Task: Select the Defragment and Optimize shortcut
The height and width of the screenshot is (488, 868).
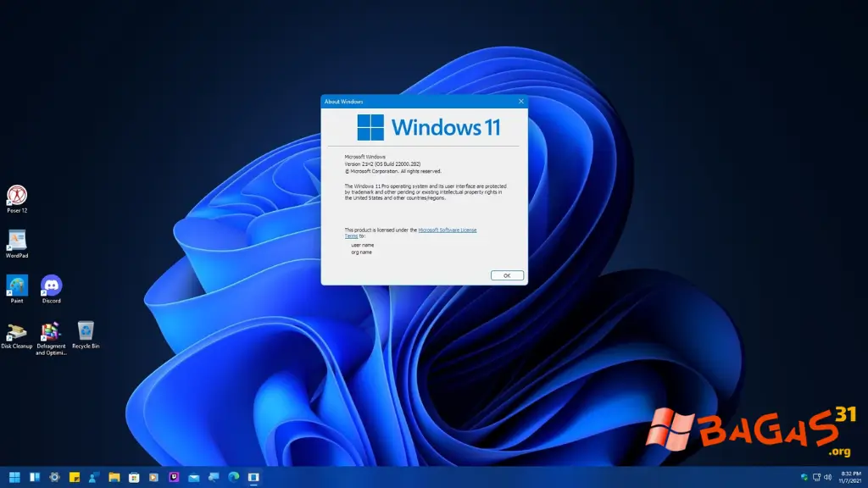Action: [x=51, y=339]
